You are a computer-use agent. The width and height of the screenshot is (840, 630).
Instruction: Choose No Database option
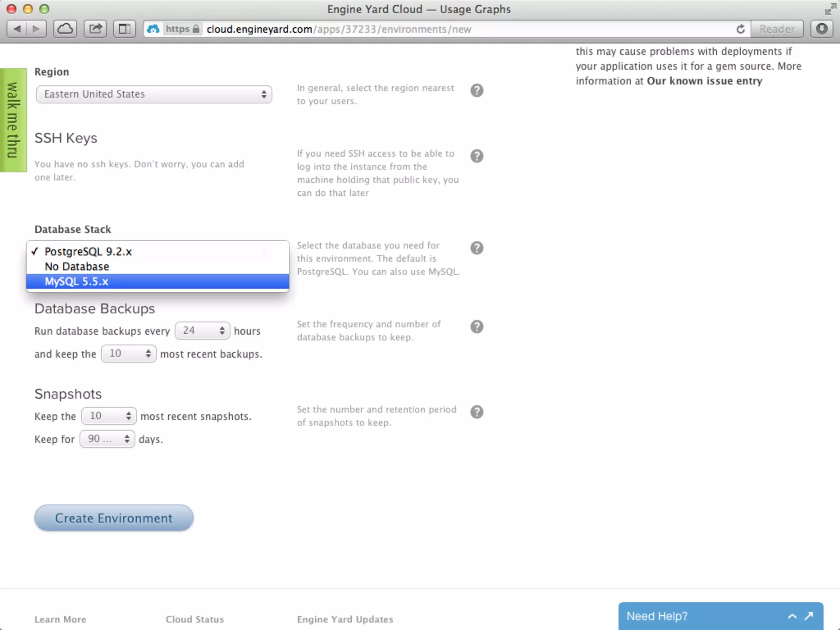tap(77, 267)
